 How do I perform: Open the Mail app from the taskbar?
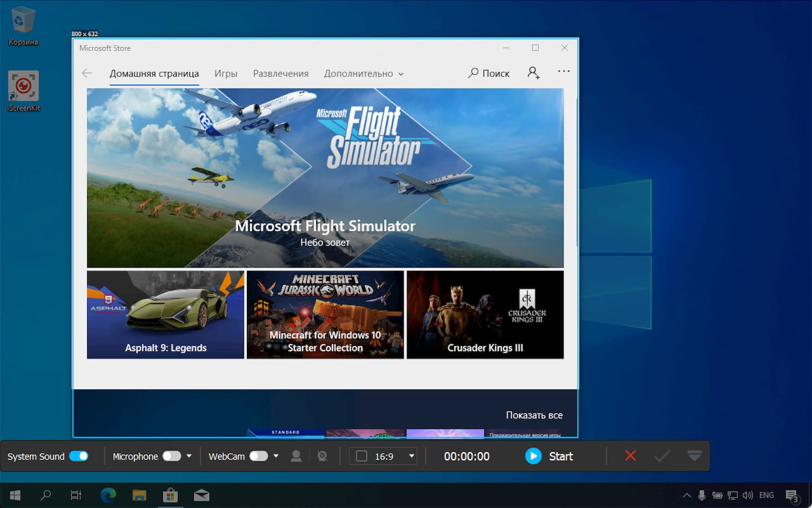(201, 495)
